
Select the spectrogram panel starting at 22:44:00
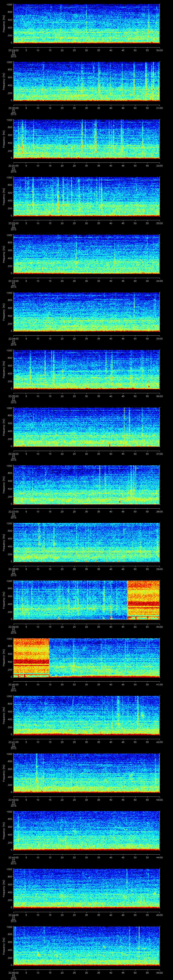pyautogui.click(x=86, y=888)
